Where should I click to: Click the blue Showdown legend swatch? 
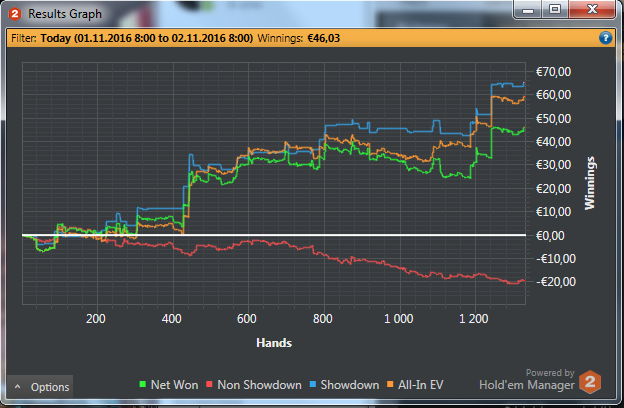(312, 384)
